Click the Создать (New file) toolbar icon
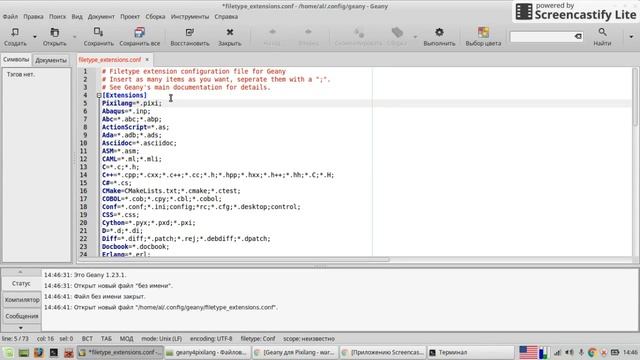This screenshot has height=360, width=640. pos(15,32)
